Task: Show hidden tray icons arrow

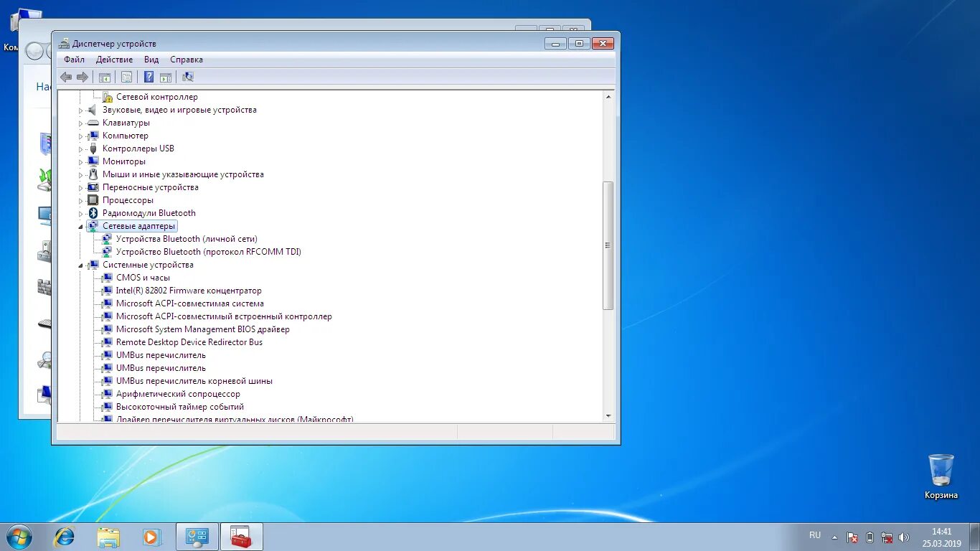Action: click(x=834, y=537)
